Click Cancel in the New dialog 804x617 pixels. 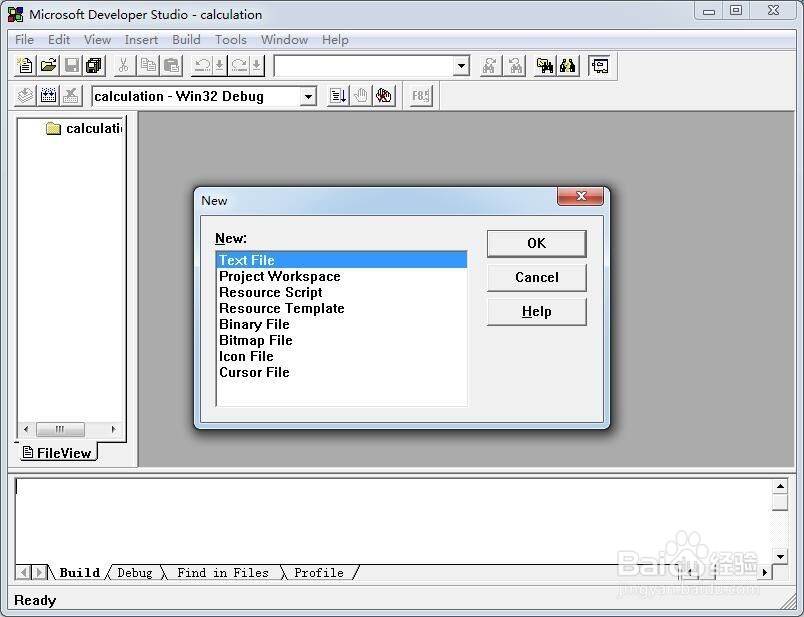(536, 277)
